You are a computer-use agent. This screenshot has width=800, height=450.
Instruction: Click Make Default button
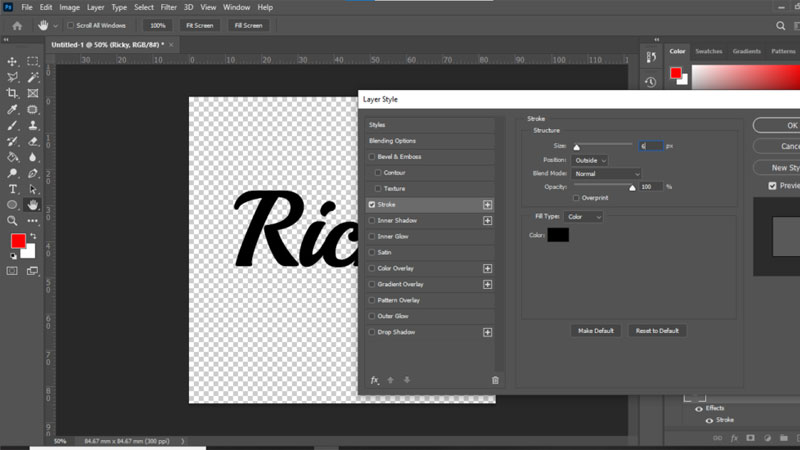pyautogui.click(x=595, y=331)
